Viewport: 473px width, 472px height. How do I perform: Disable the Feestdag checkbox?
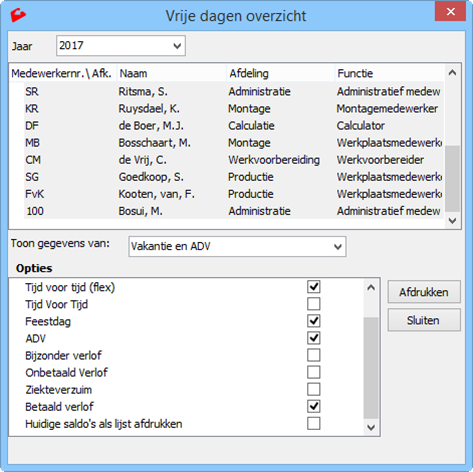click(x=314, y=321)
